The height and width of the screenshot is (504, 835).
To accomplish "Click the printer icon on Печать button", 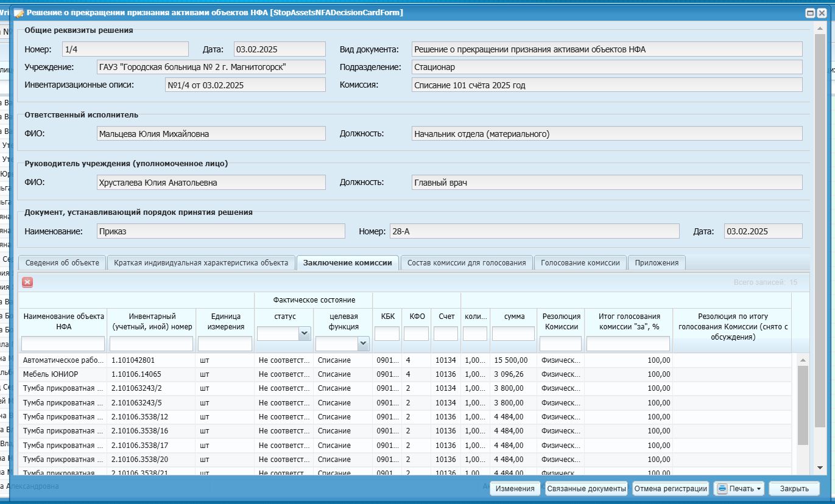I will [x=722, y=488].
